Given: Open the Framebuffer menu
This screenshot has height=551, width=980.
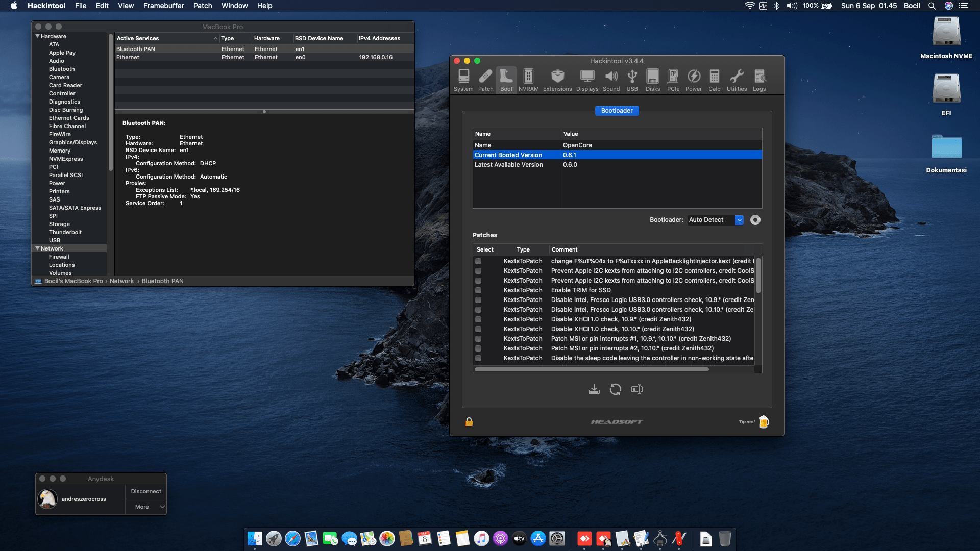Looking at the screenshot, I should click(164, 6).
